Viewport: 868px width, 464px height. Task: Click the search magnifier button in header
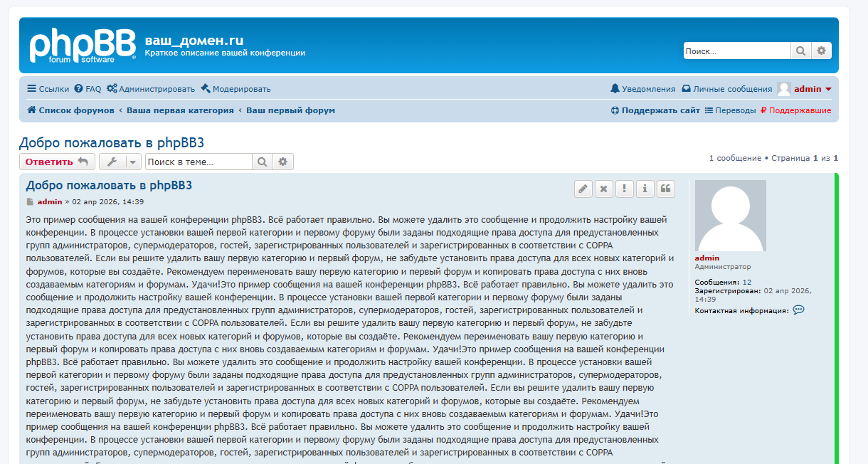click(801, 51)
